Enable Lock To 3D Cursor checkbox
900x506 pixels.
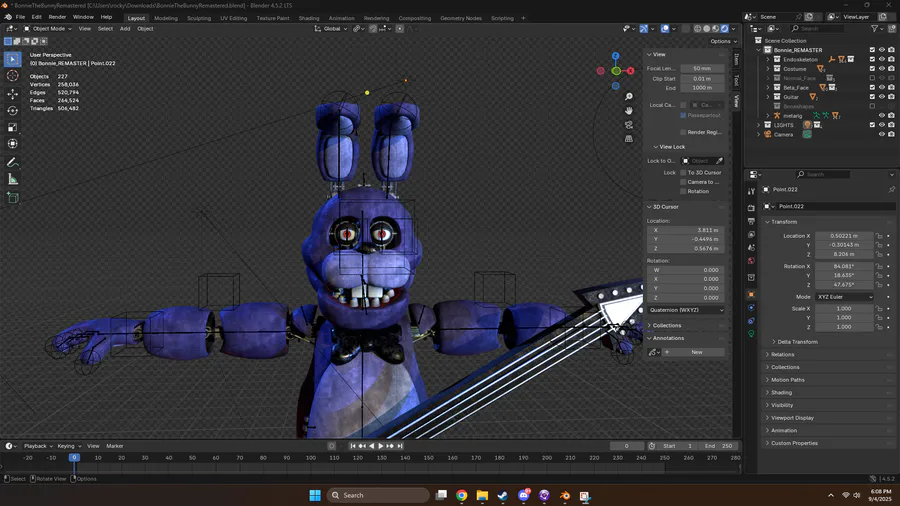683,172
